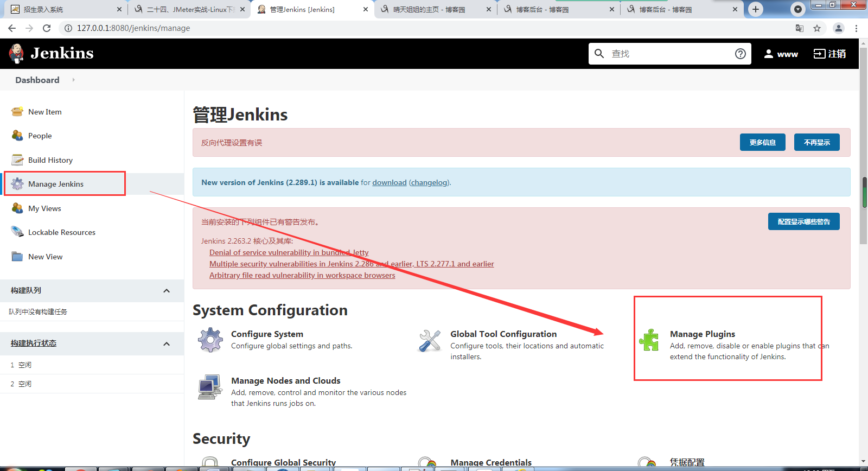Click the 构建执行状态 heading link
The width and height of the screenshot is (868, 471).
pos(34,343)
